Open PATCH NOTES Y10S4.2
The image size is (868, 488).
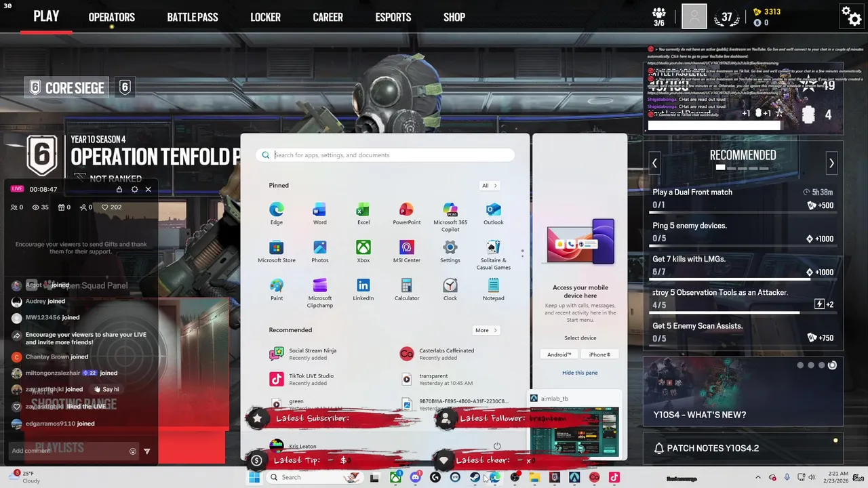(x=743, y=448)
